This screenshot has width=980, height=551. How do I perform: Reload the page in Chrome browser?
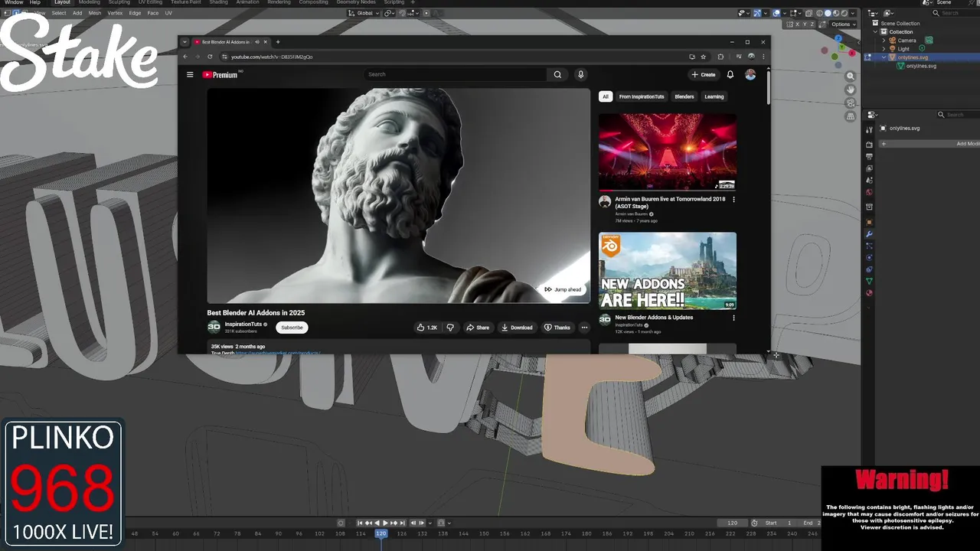coord(210,57)
